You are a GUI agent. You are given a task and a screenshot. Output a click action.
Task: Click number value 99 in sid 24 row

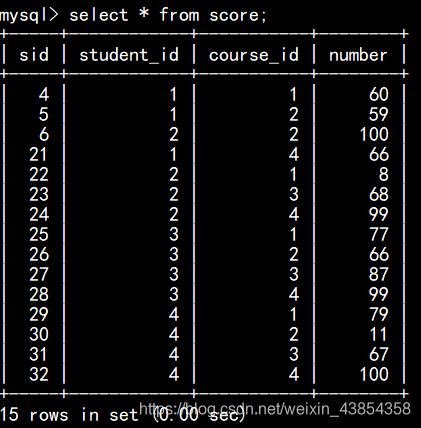pos(379,214)
